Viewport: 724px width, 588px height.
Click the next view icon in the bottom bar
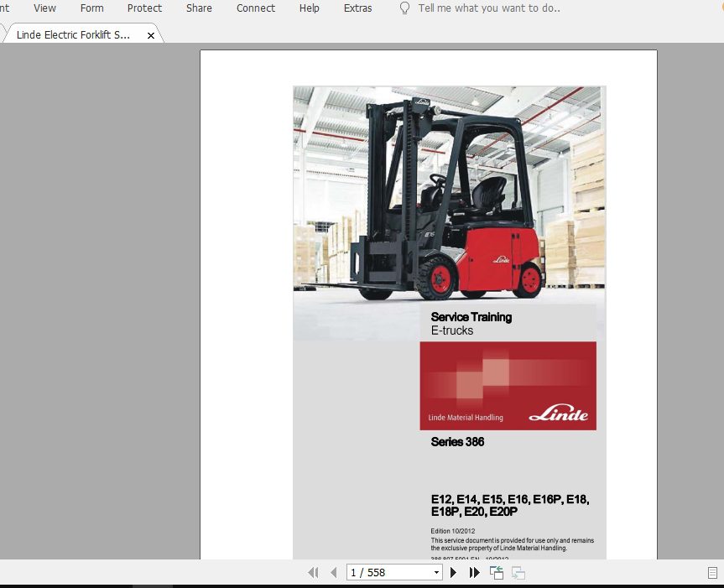(x=518, y=573)
